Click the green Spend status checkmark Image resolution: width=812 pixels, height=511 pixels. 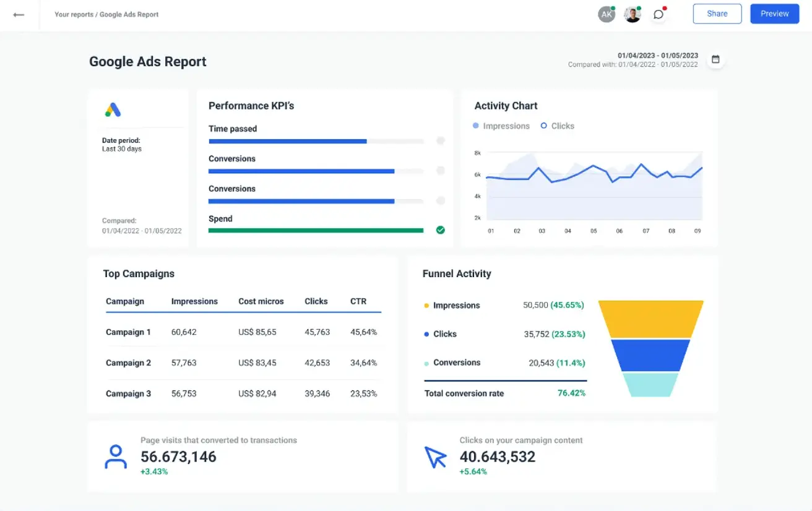pos(440,230)
